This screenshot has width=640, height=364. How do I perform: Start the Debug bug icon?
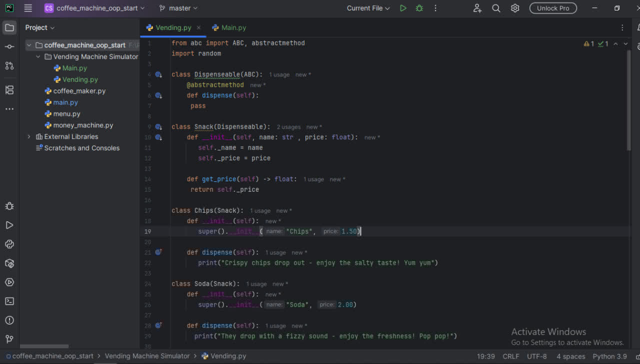[419, 8]
